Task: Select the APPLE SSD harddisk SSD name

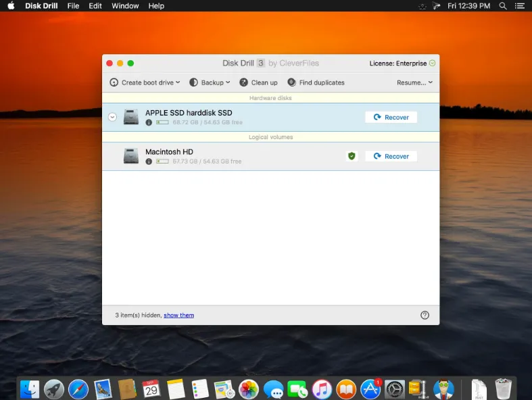Action: point(189,113)
